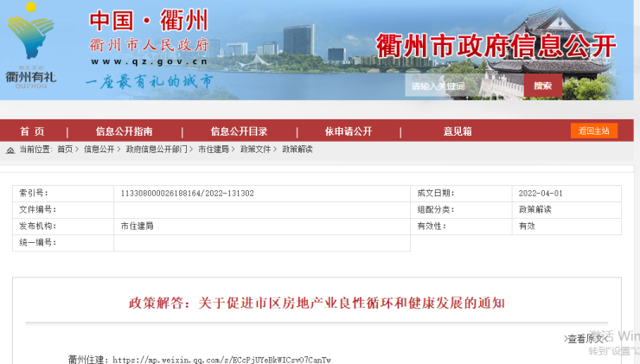Viewport: 640px width, 364px height.
Task: Click 市住建局 breadcrumb link
Action: pos(213,150)
